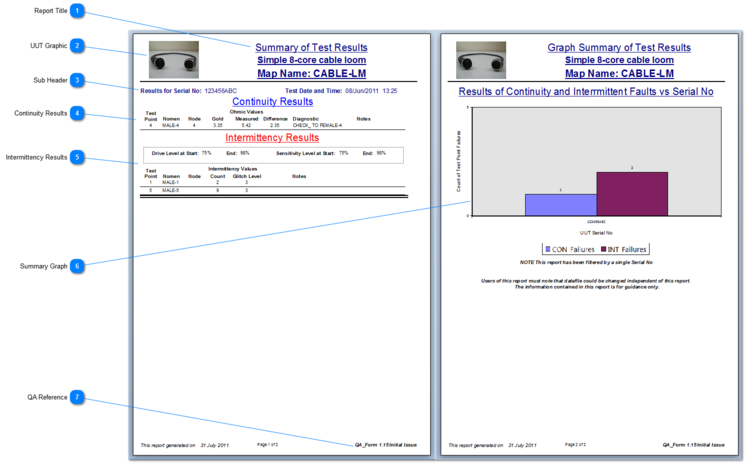
Task: Select the purple intermittent faults bar in chart
Action: click(x=632, y=193)
